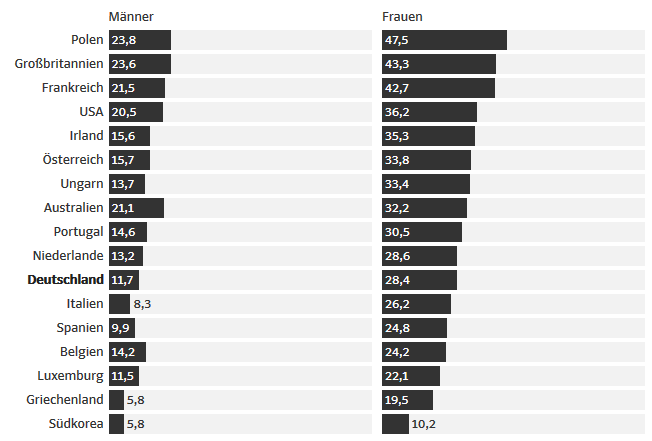Click Australien's Männer bar showing 21,1
Viewport: 652px width, 441px height.
pyautogui.click(x=136, y=208)
